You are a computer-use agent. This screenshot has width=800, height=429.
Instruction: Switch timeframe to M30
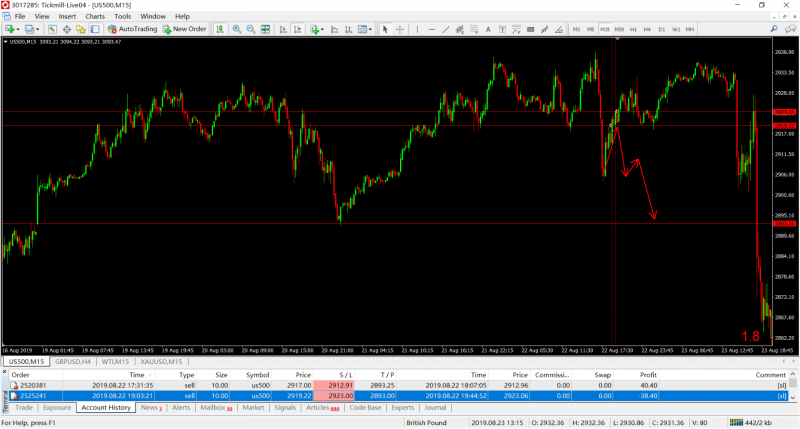619,29
